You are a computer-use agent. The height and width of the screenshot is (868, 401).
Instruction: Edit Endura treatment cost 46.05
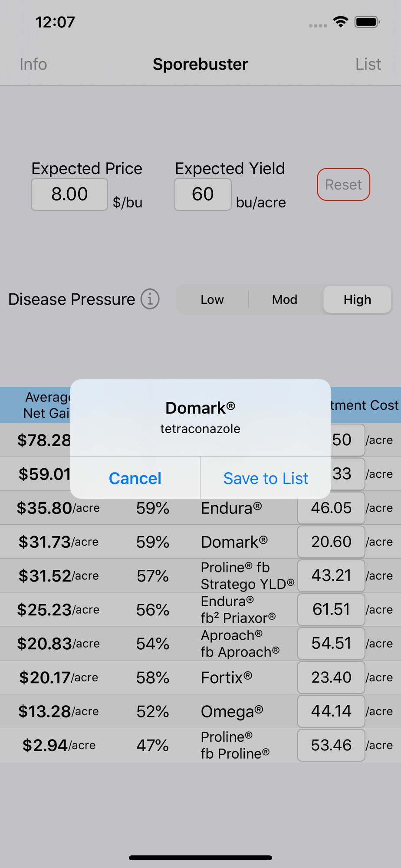click(x=331, y=508)
